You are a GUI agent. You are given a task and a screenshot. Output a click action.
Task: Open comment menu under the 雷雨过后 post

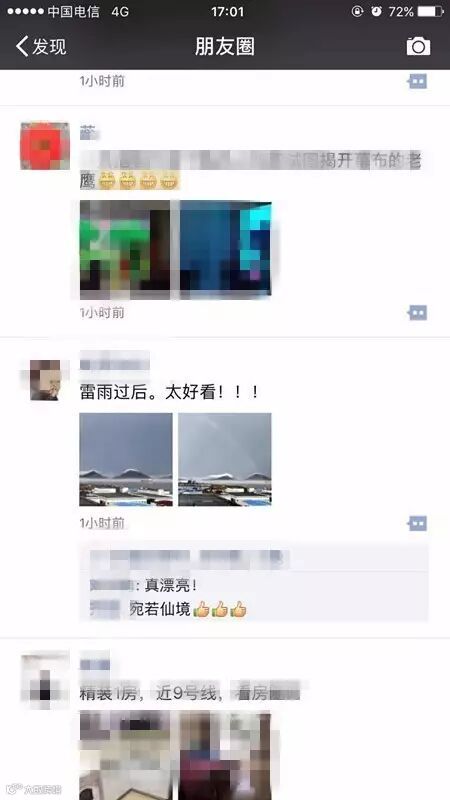coord(418,523)
